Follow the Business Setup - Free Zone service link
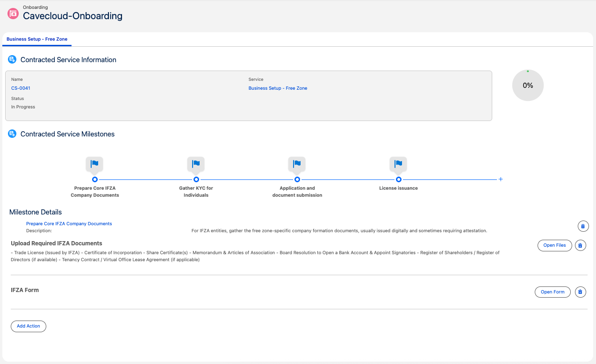The width and height of the screenshot is (596, 364). (278, 88)
